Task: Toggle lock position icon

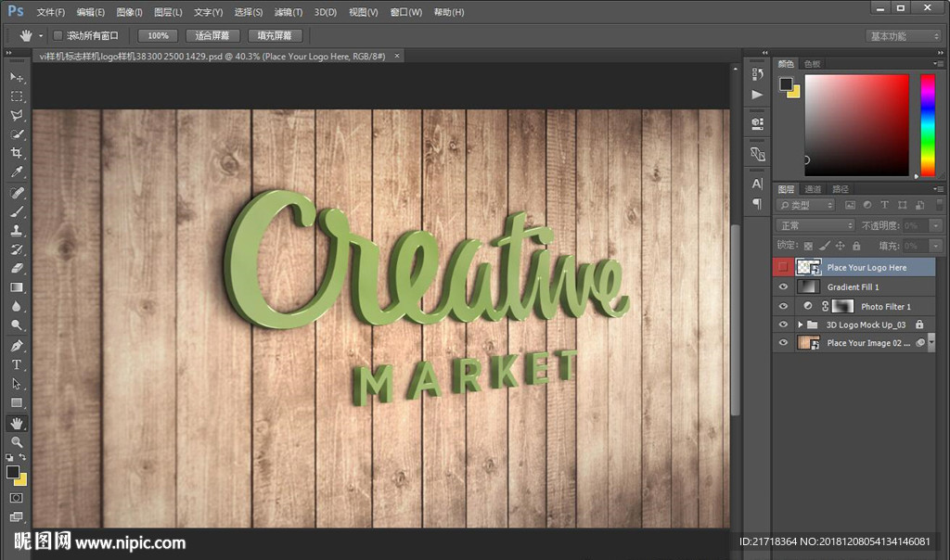Action: coord(841,245)
